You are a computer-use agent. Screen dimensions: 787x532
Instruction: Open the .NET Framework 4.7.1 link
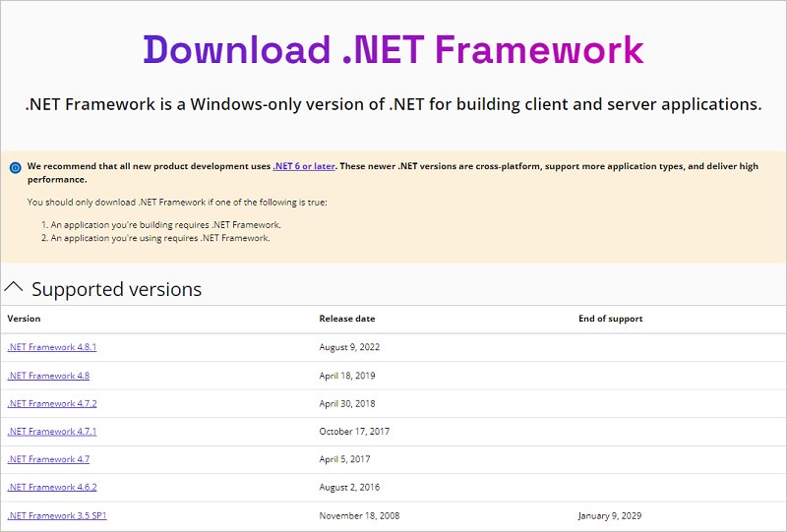pos(52,431)
